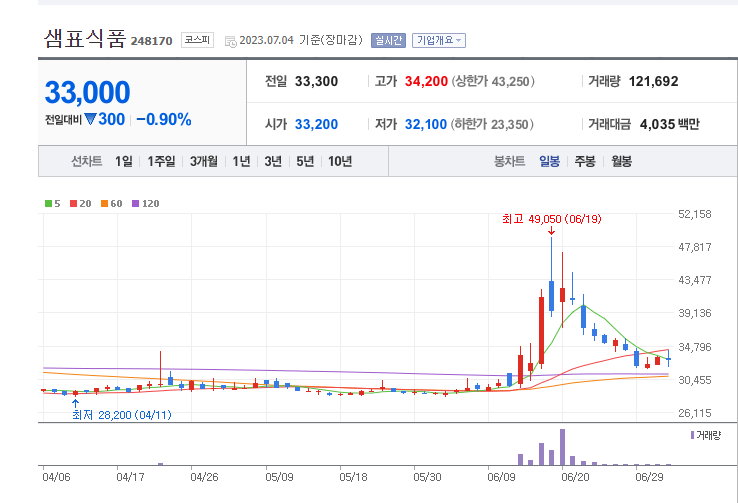Click the 상한가 43,250 text

click(x=493, y=81)
